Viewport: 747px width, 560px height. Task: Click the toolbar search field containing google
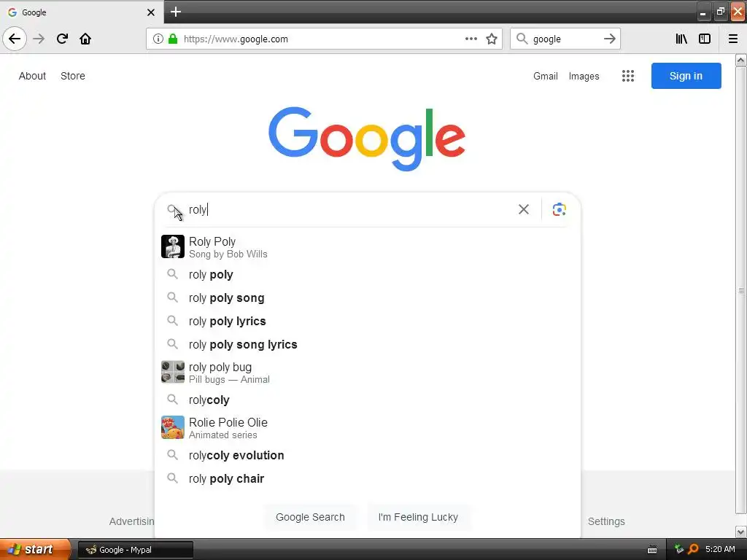(565, 39)
